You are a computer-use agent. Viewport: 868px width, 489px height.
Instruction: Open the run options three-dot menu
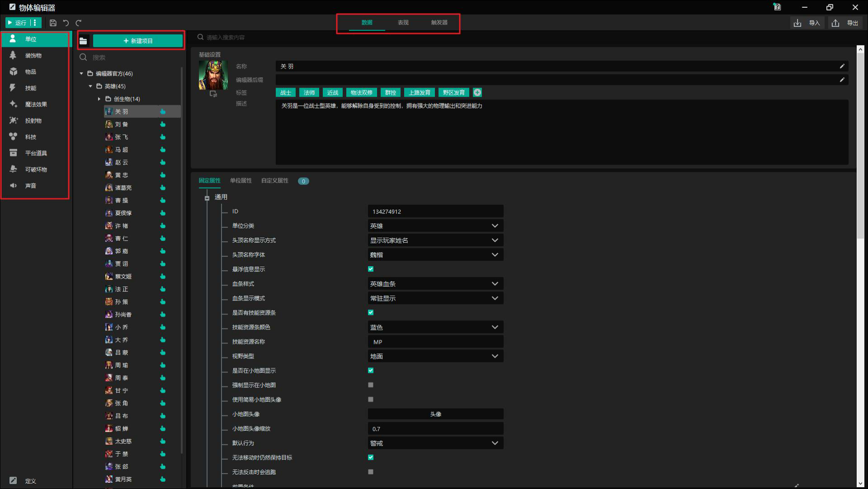pyautogui.click(x=35, y=23)
